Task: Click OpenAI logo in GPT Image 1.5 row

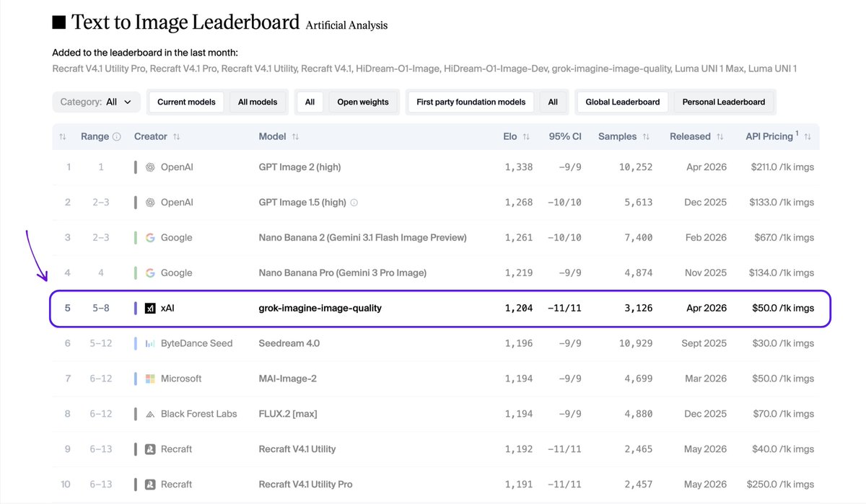Action: [150, 203]
